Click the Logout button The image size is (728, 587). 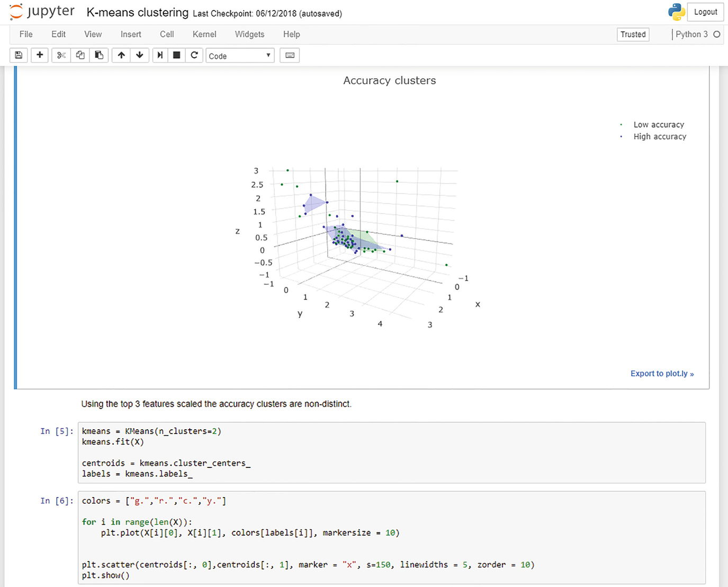(x=705, y=12)
